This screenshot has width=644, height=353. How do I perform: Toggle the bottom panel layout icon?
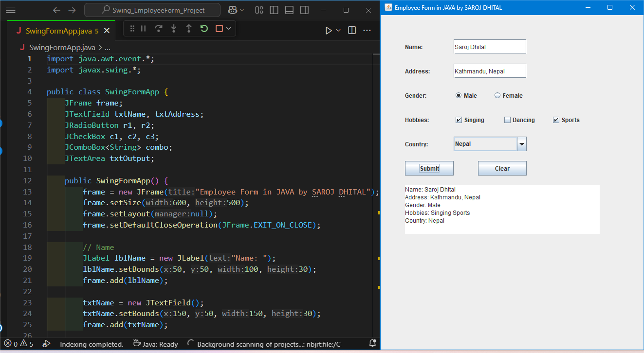(x=289, y=10)
